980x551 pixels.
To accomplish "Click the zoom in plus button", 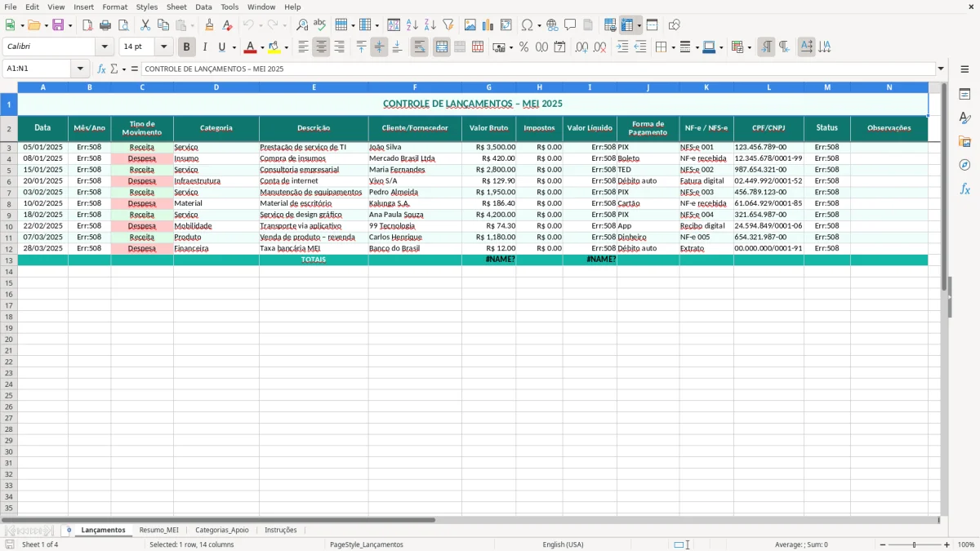I will 947,544.
